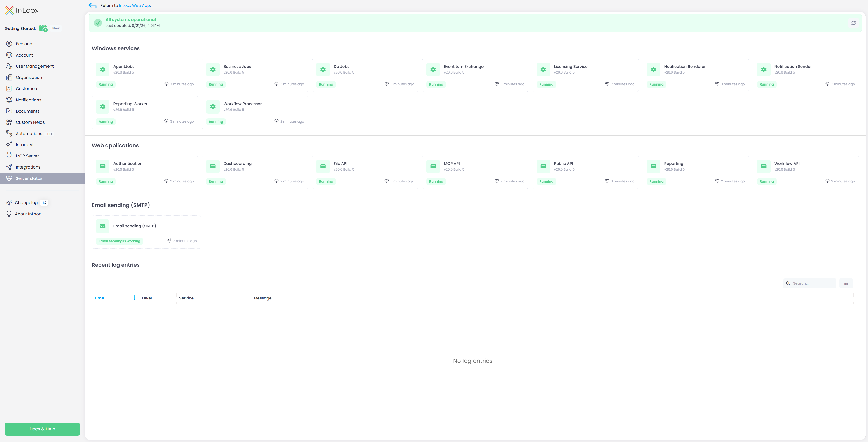Click the search magnifier icon in log
Viewport: 868px width, 442px height.
click(x=788, y=283)
